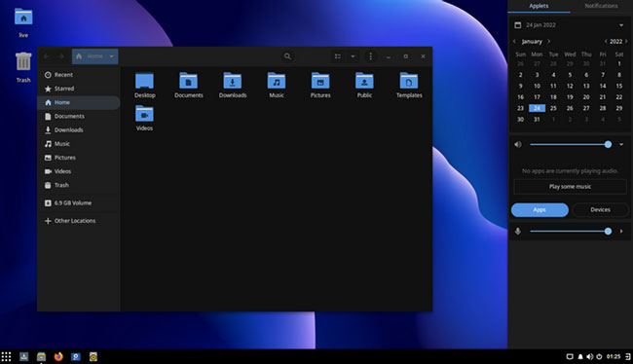Click the notification bell in system tray
This screenshot has height=364, width=633.
coord(580,357)
